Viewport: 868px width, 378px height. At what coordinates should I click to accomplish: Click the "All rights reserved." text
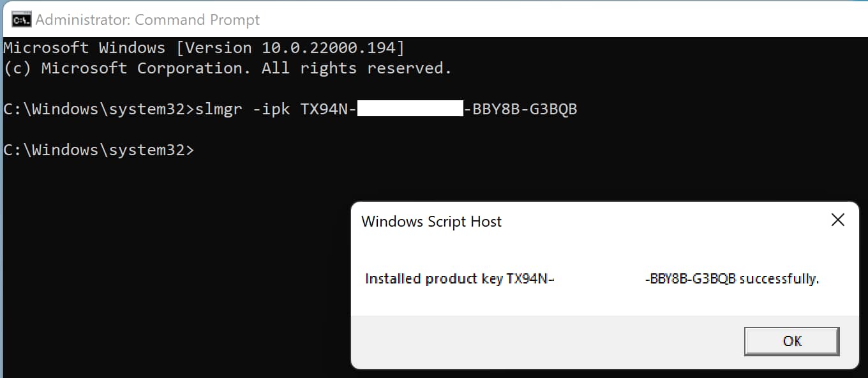[356, 68]
